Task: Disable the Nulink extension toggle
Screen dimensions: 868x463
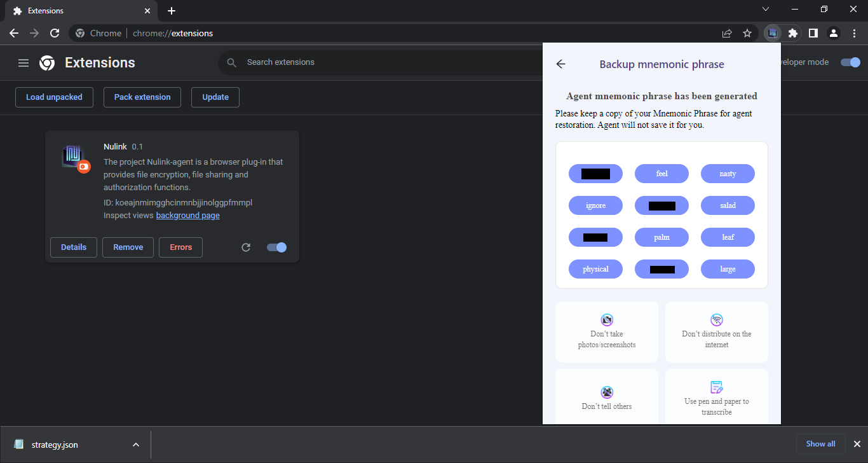Action: pos(276,247)
